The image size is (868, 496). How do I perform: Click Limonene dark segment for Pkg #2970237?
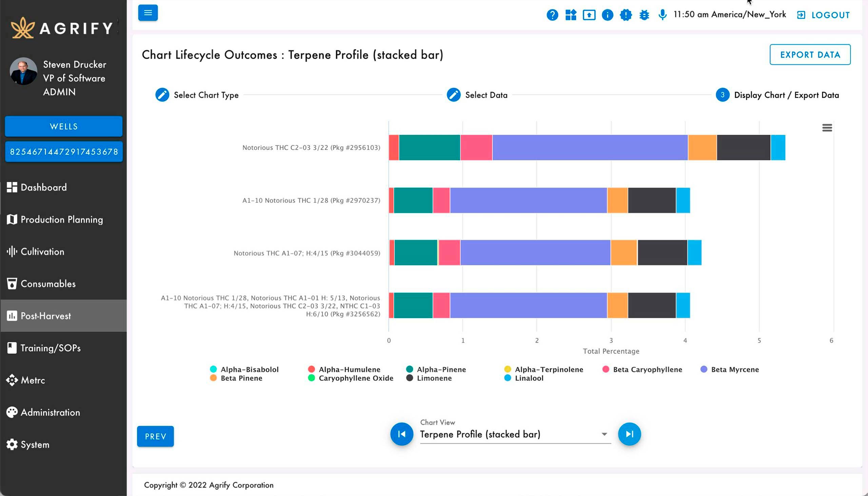coord(652,200)
